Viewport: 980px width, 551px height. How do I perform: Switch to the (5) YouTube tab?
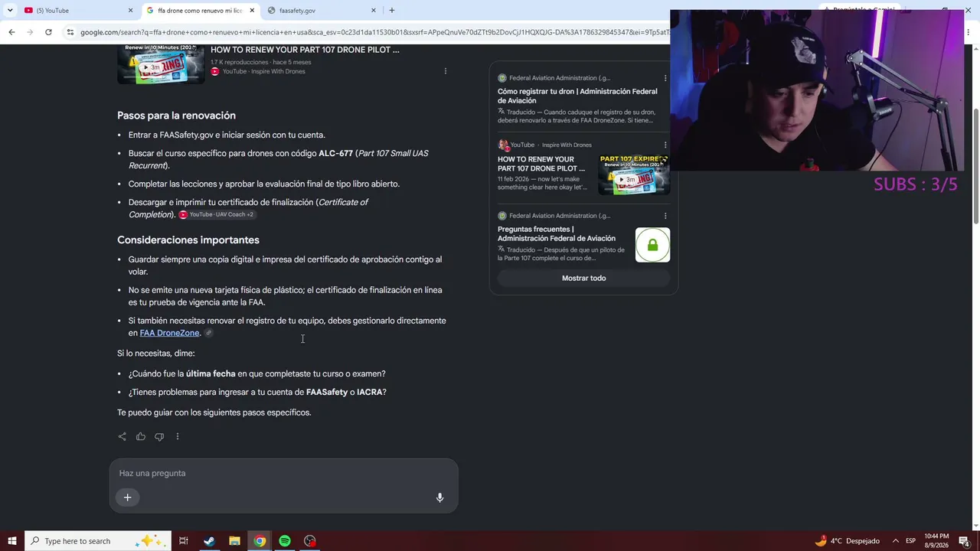point(77,10)
